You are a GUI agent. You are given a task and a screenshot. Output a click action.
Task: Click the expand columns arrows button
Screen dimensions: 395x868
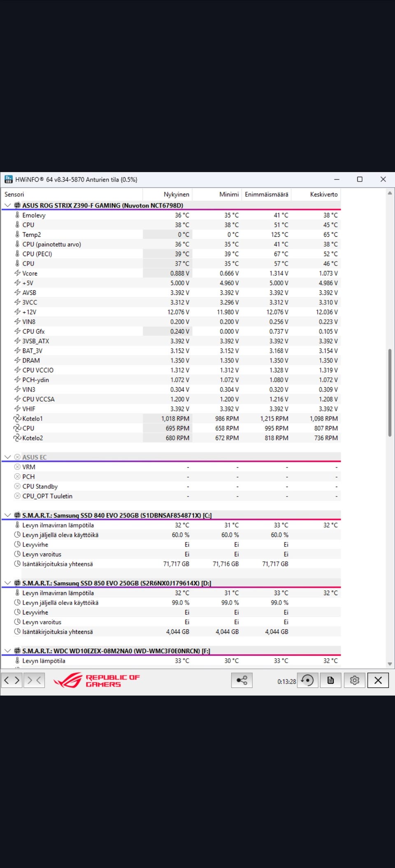click(x=12, y=680)
